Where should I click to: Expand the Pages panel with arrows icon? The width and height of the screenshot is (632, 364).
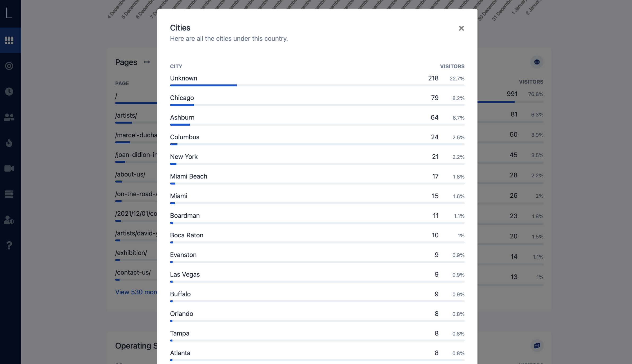[x=147, y=62]
